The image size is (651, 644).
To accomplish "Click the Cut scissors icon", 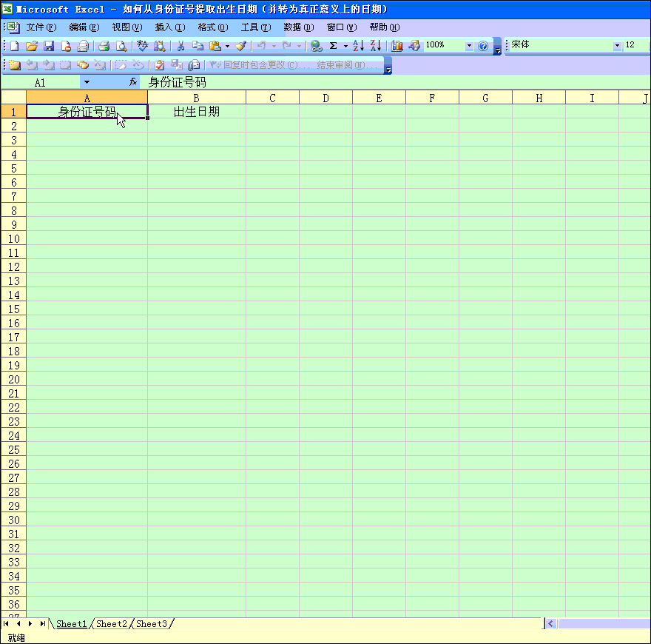I will tap(180, 46).
